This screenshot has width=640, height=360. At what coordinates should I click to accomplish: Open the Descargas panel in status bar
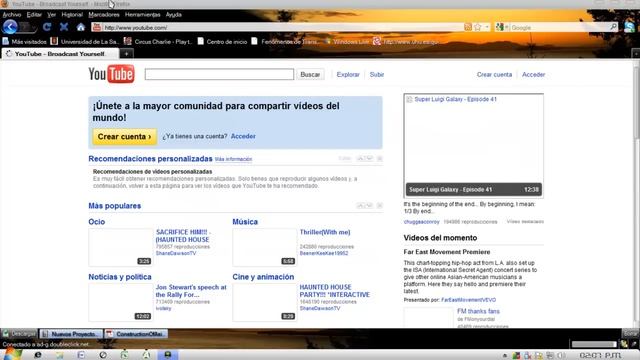point(19,334)
